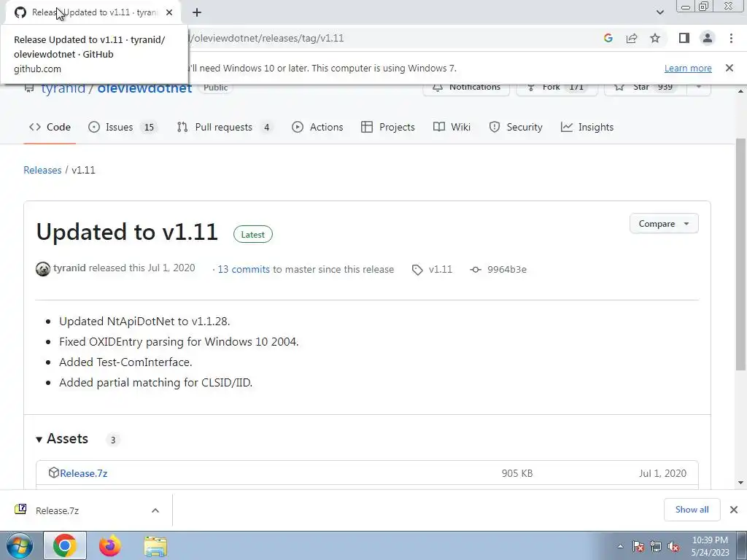Open the oleviewdotnet repository link
The width and height of the screenshot is (747, 560).
click(144, 88)
